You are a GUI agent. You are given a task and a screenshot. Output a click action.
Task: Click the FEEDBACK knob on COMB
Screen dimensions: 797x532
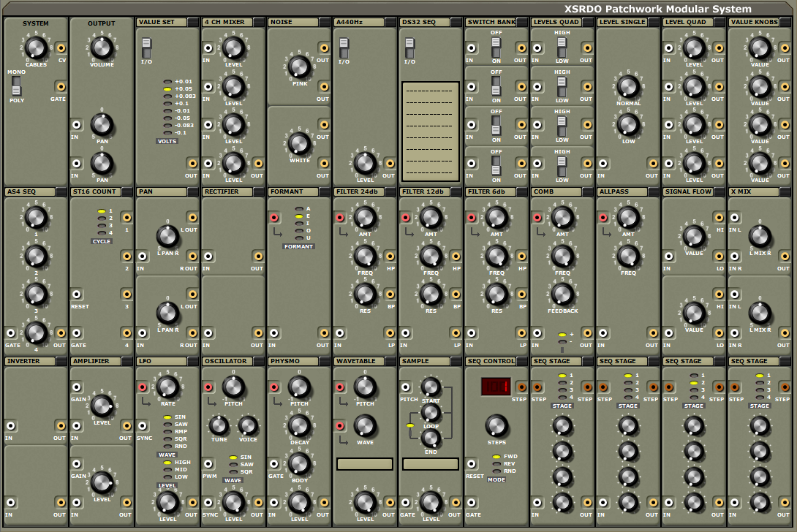562,294
